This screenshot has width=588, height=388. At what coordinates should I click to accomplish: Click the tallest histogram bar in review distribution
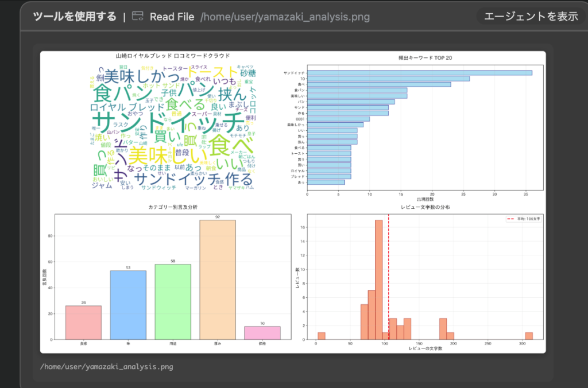pos(378,280)
